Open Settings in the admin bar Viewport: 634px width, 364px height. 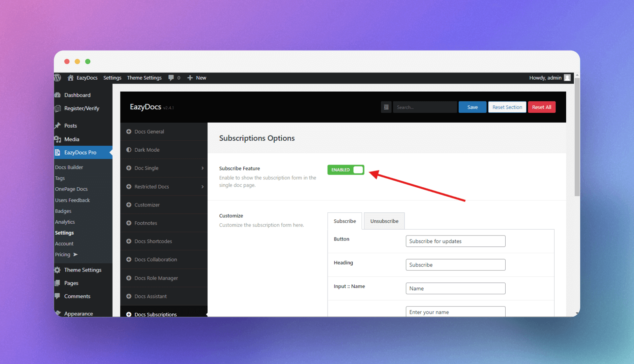tap(112, 78)
